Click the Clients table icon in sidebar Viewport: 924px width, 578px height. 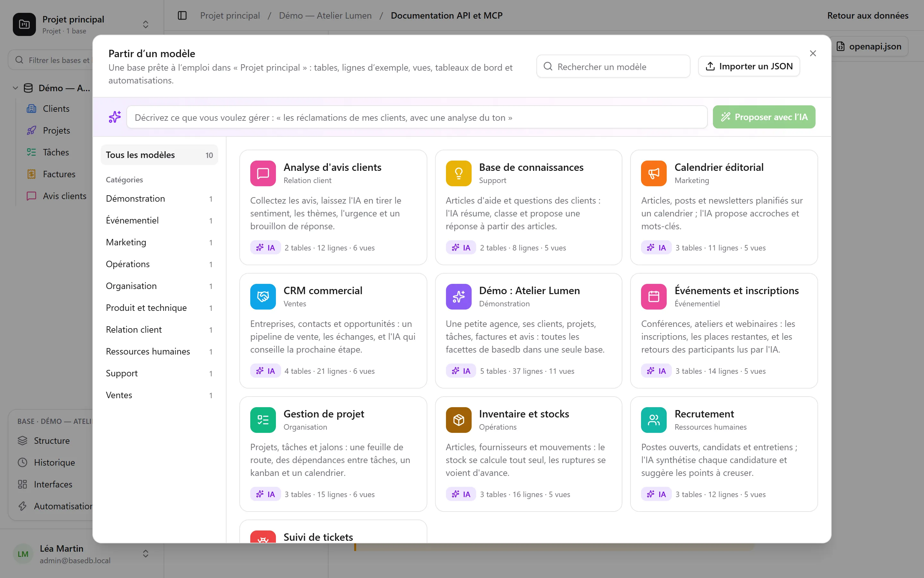(x=31, y=109)
